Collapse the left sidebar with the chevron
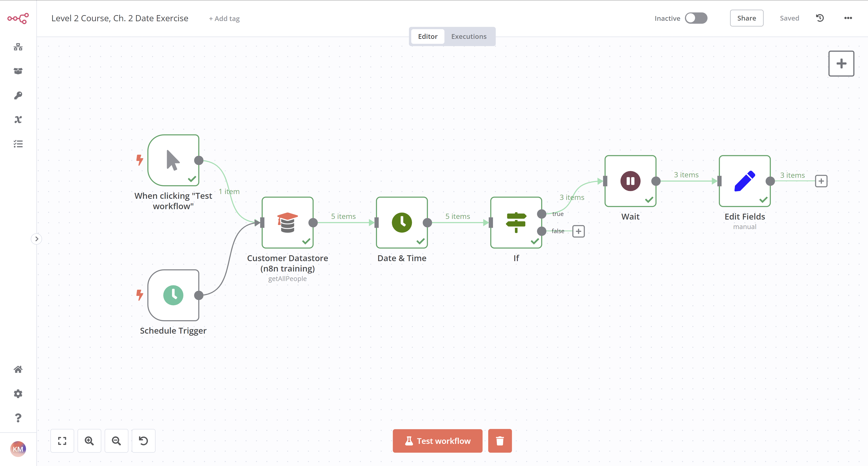The height and width of the screenshot is (466, 868). [36, 239]
